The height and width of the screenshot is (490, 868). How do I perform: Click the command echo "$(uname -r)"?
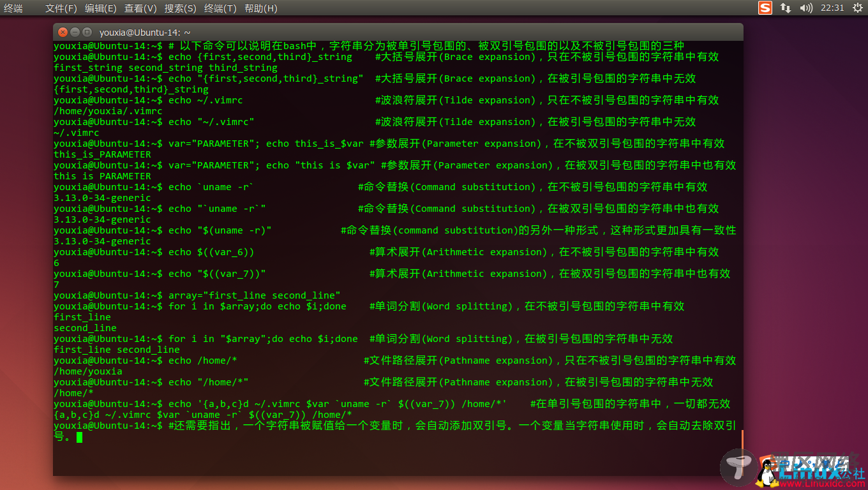click(220, 230)
